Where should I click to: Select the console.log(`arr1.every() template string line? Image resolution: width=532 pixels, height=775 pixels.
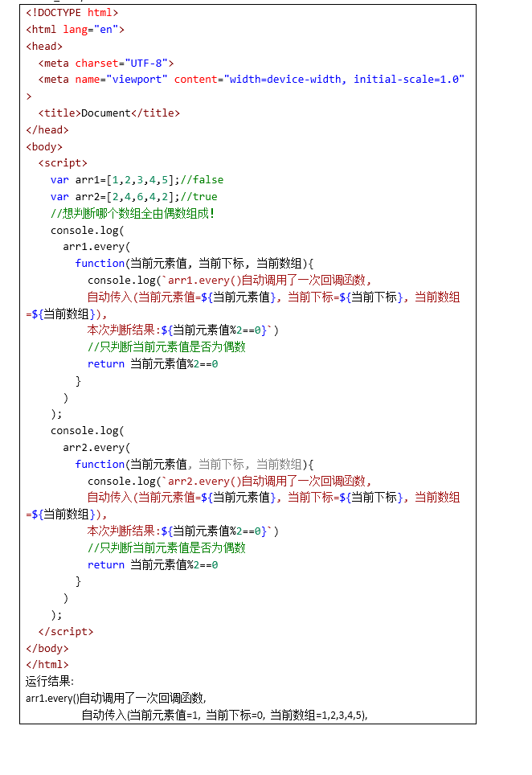[x=230, y=281]
